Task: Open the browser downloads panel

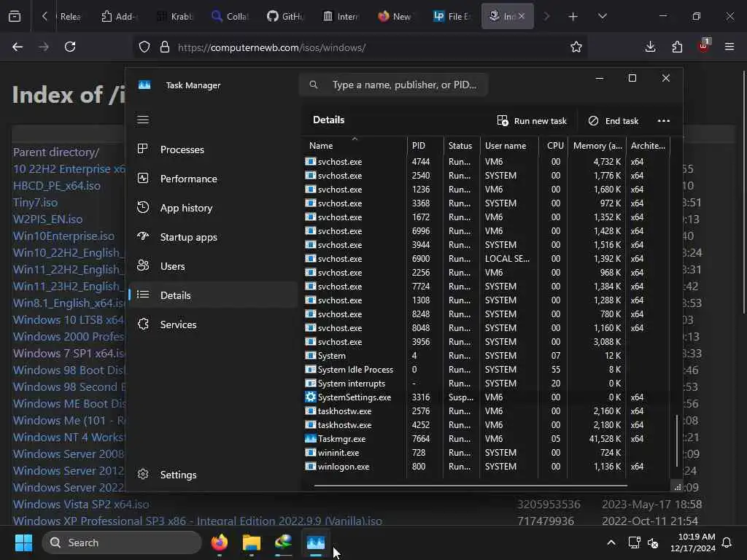Action: pyautogui.click(x=650, y=47)
